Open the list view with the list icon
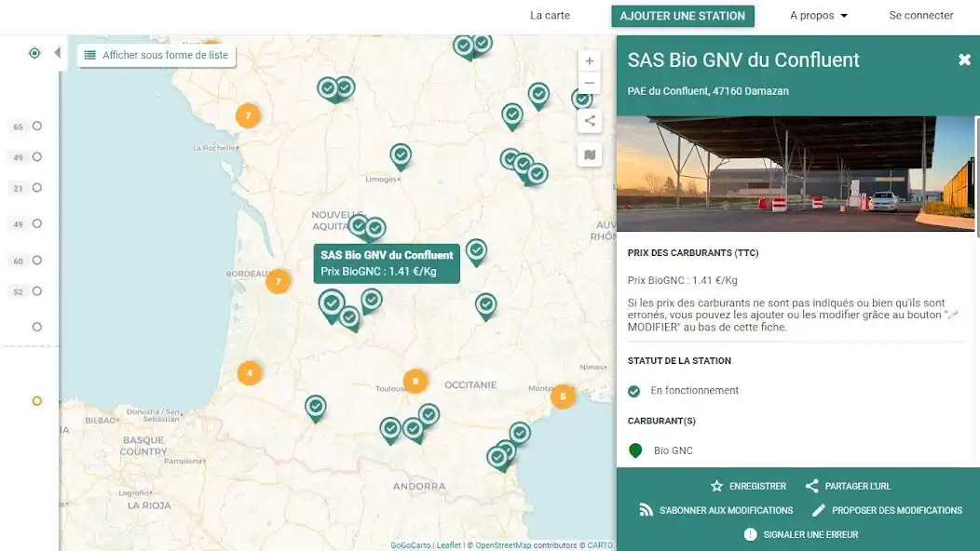This screenshot has height=551, width=980. click(88, 54)
